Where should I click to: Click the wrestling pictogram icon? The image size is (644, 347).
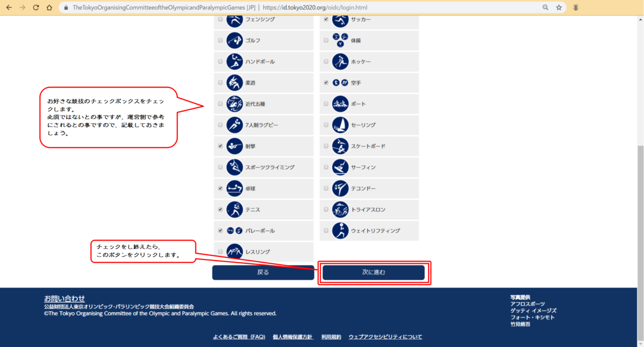pyautogui.click(x=235, y=252)
